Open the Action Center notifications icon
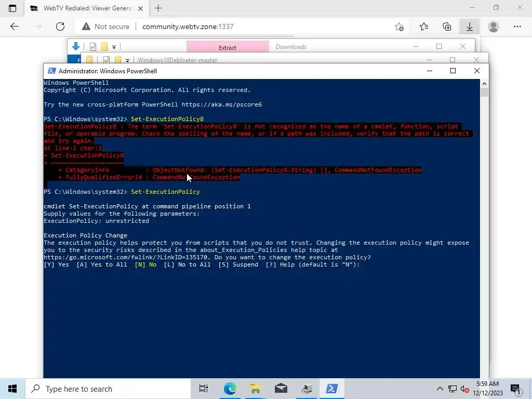 tap(516, 389)
